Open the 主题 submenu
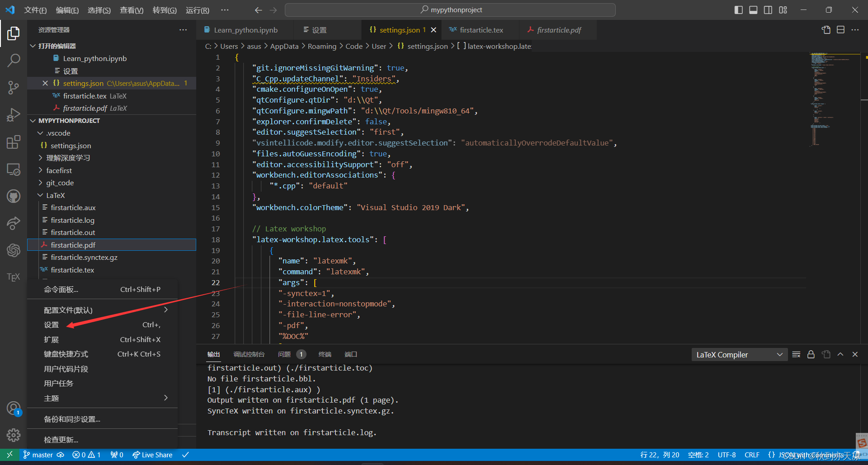The image size is (868, 465). pyautogui.click(x=103, y=398)
